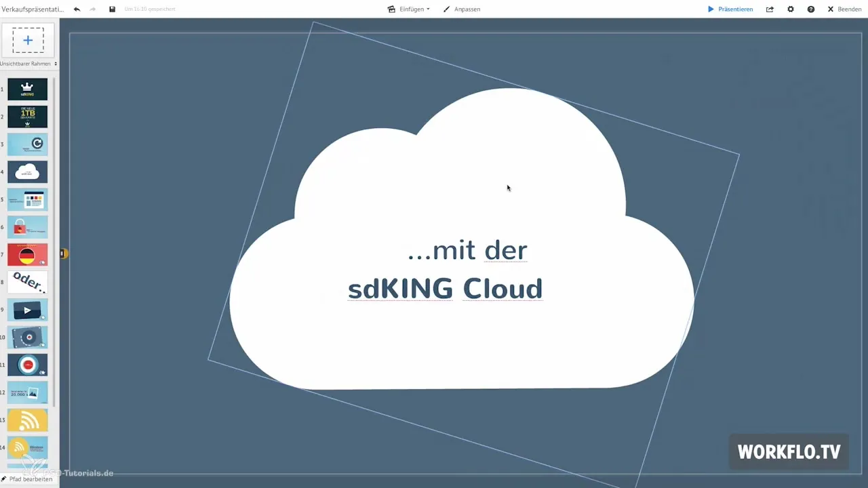
Task: Click the redo arrow icon
Action: 94,9
